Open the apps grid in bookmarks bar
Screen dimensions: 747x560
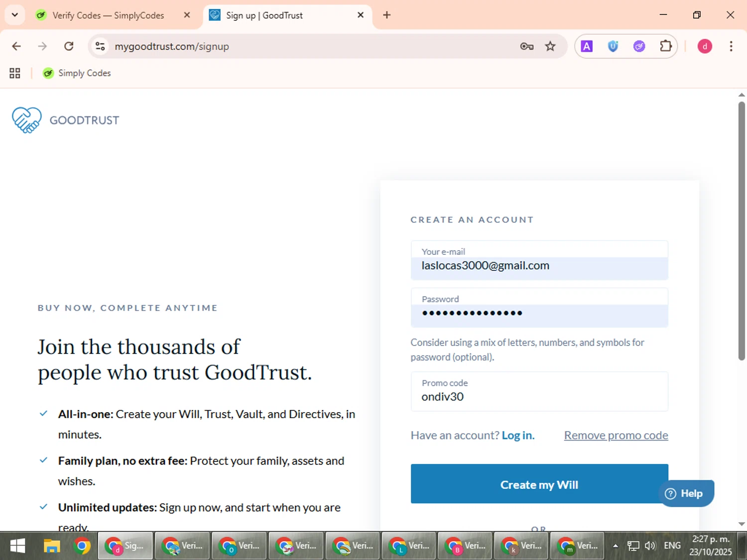[15, 73]
